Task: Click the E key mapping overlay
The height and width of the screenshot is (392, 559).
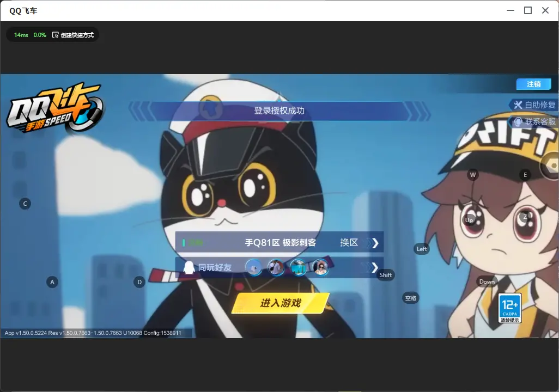Action: point(525,175)
